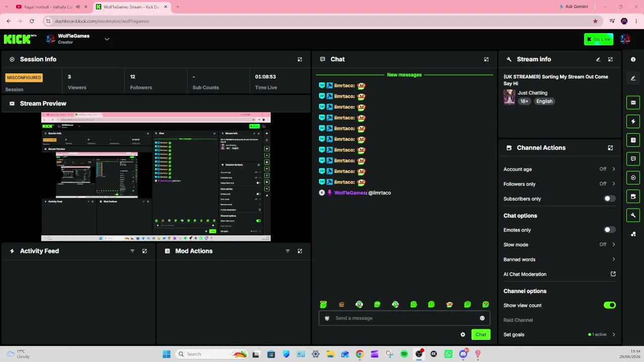Open chat settings gear icon
Screen dimensions: 644x362
click(x=463, y=335)
